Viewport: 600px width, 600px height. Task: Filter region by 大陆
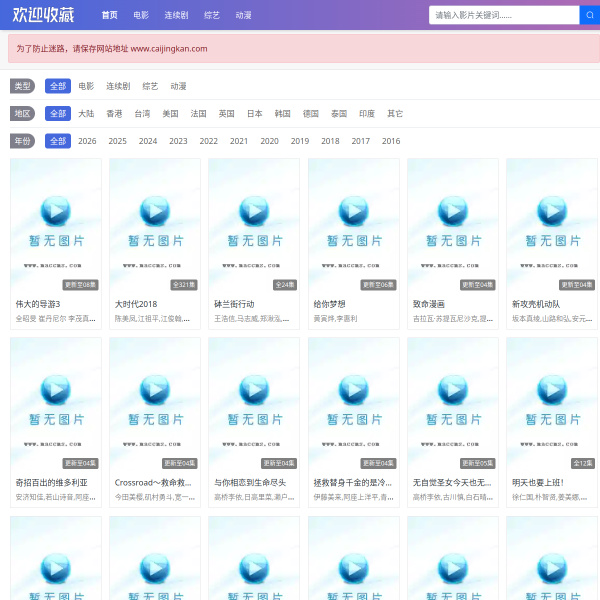86,114
